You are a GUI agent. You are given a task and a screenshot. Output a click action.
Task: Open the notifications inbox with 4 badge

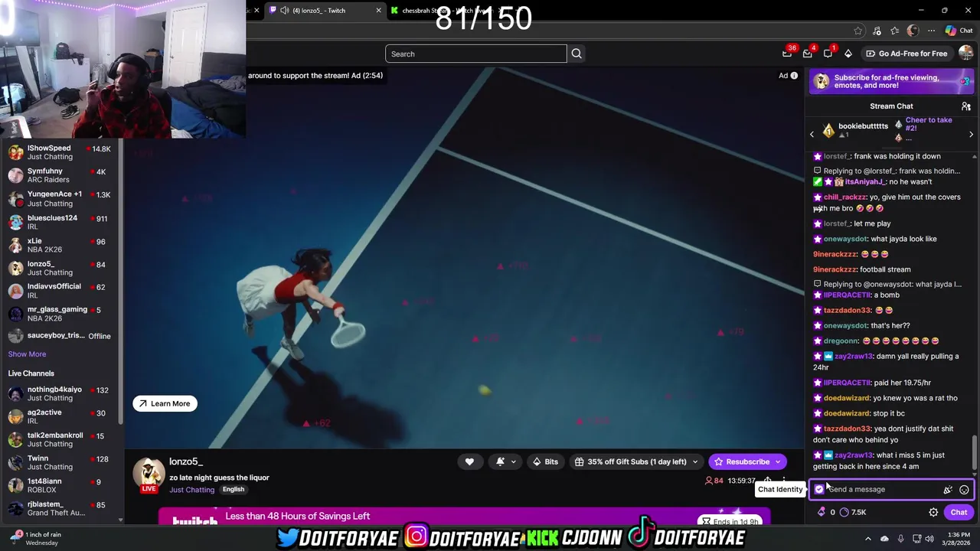click(808, 53)
